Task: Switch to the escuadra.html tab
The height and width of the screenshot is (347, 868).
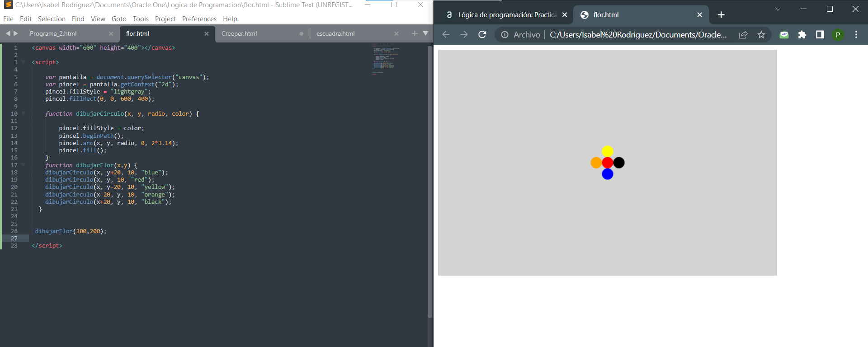Action: (x=335, y=33)
